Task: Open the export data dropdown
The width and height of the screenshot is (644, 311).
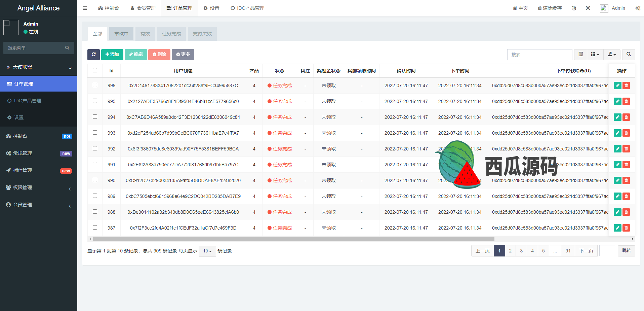Action: coord(612,55)
